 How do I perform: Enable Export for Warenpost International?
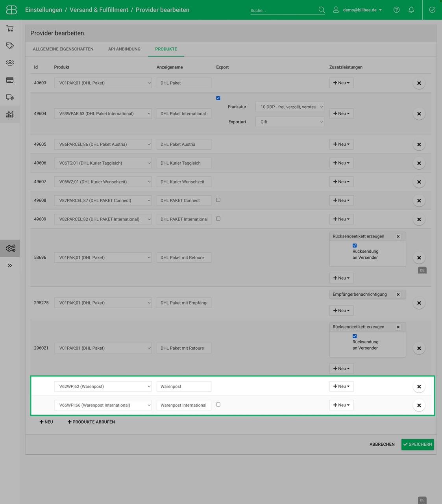[x=218, y=404]
